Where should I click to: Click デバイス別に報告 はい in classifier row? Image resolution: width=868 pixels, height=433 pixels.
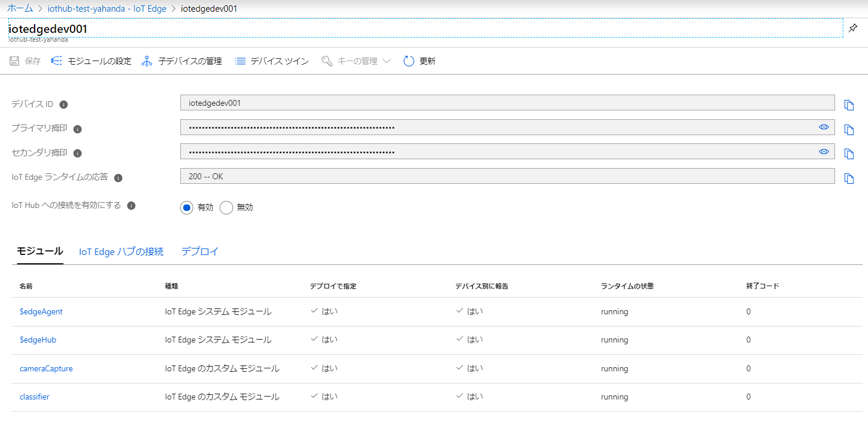click(x=469, y=397)
